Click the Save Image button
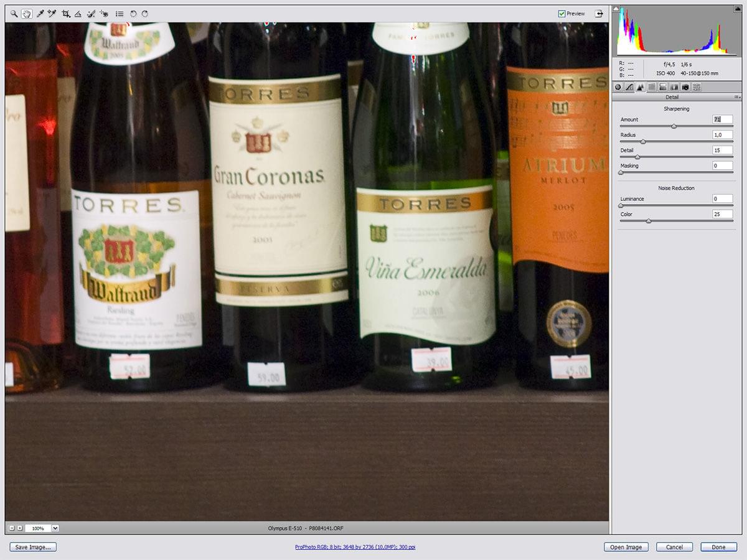 33,547
